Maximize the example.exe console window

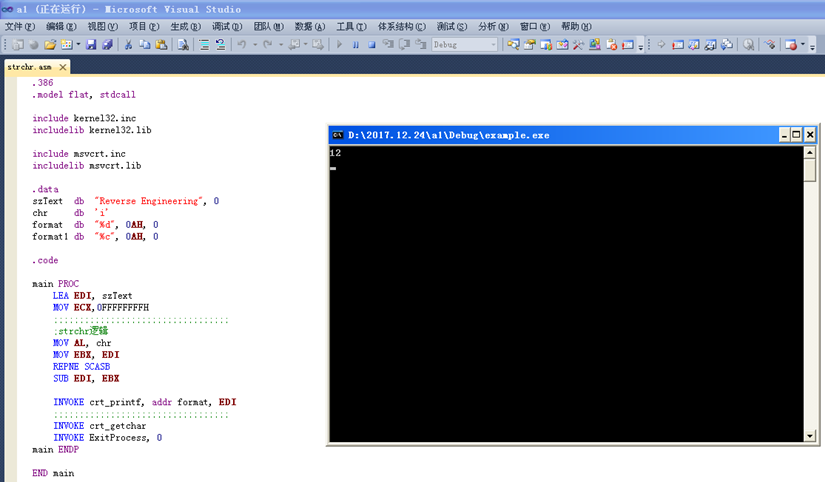[797, 135]
